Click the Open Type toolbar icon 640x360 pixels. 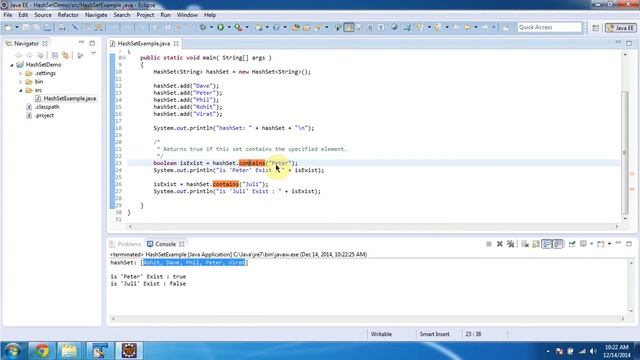[296, 27]
